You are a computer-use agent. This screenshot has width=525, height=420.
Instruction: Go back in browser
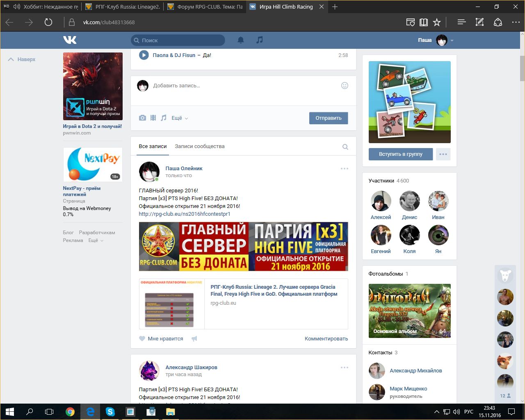click(9, 22)
